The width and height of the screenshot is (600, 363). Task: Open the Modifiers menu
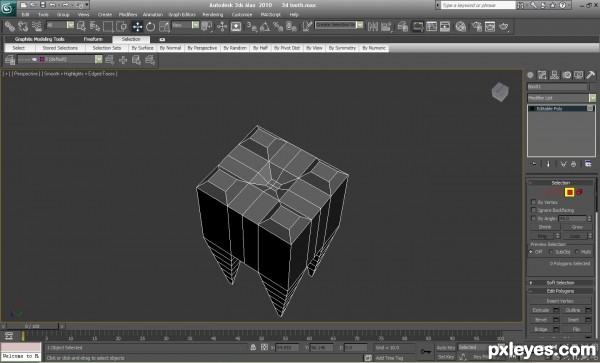[x=128, y=15]
